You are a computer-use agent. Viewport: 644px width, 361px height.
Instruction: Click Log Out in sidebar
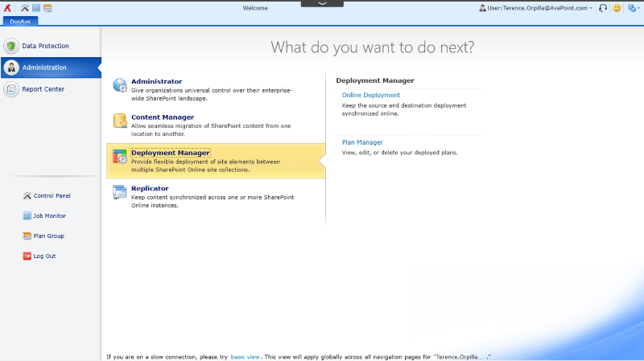[44, 256]
